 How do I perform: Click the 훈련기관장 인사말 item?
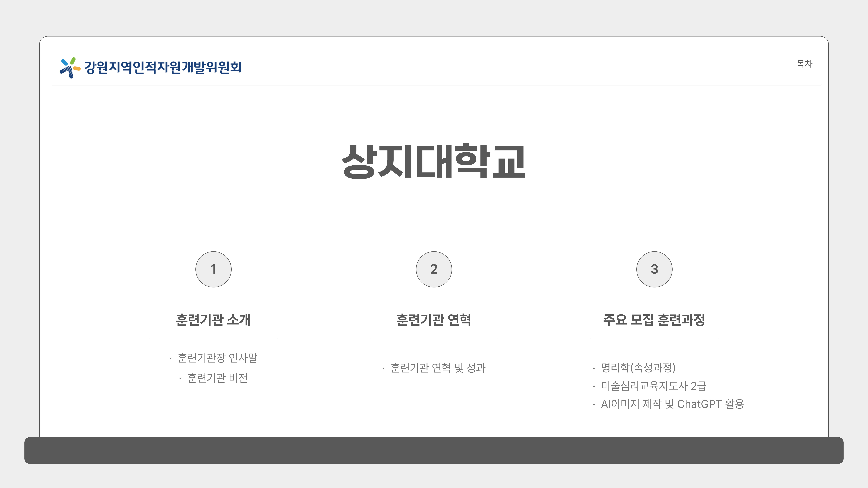point(217,358)
